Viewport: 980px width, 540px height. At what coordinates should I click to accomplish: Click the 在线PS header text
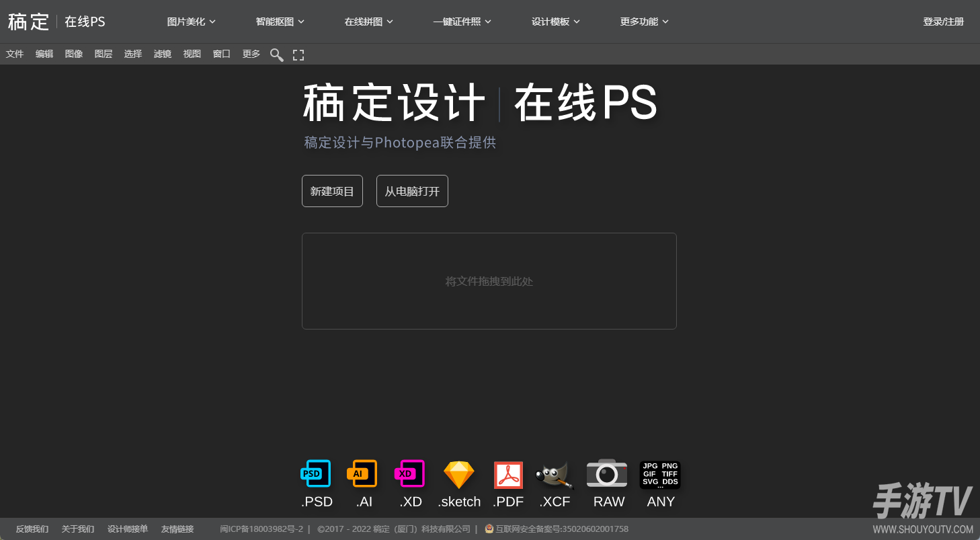coord(85,22)
